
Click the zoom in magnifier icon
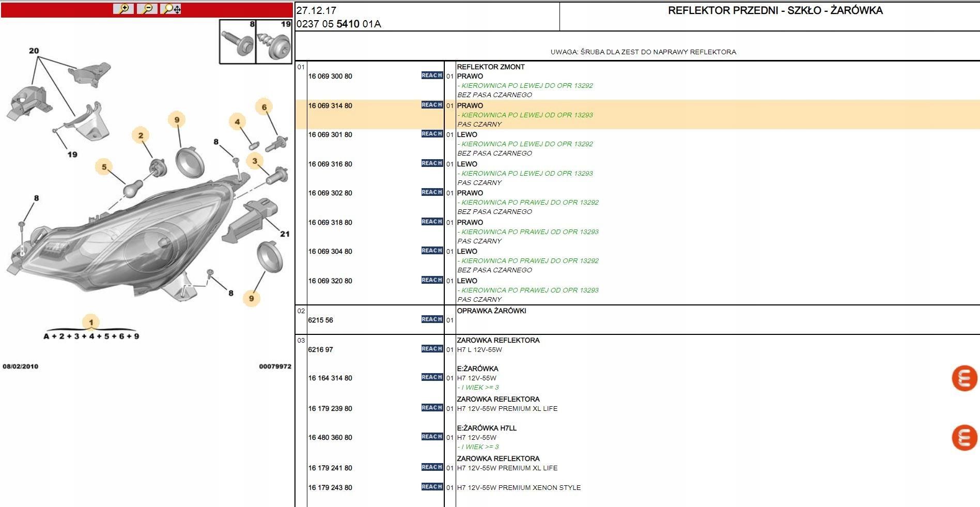click(123, 9)
